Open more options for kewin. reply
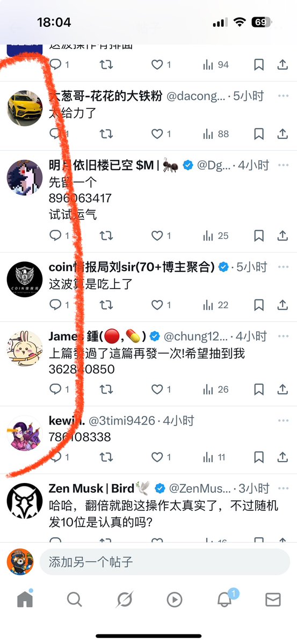The height and width of the screenshot is (644, 297). (x=284, y=420)
